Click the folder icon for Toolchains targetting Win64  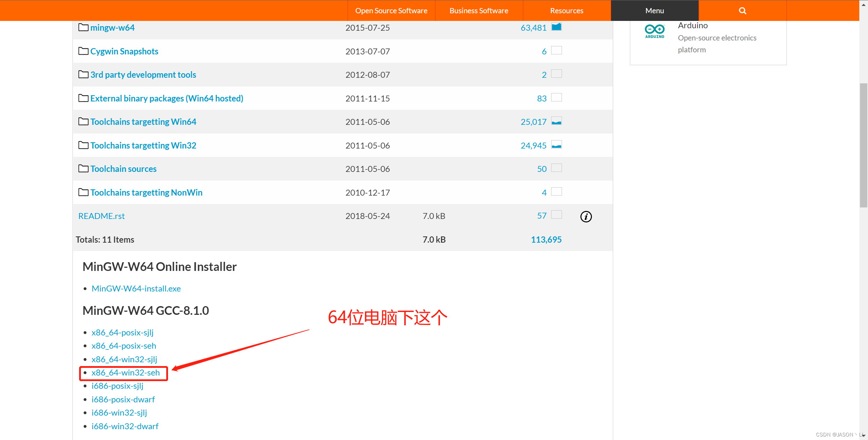click(x=83, y=121)
